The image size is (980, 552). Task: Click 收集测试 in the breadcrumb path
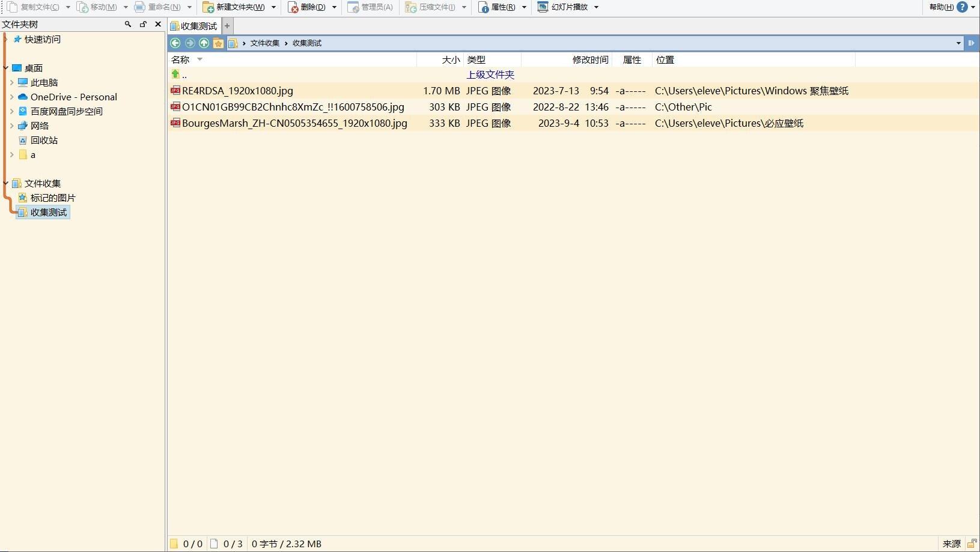307,43
